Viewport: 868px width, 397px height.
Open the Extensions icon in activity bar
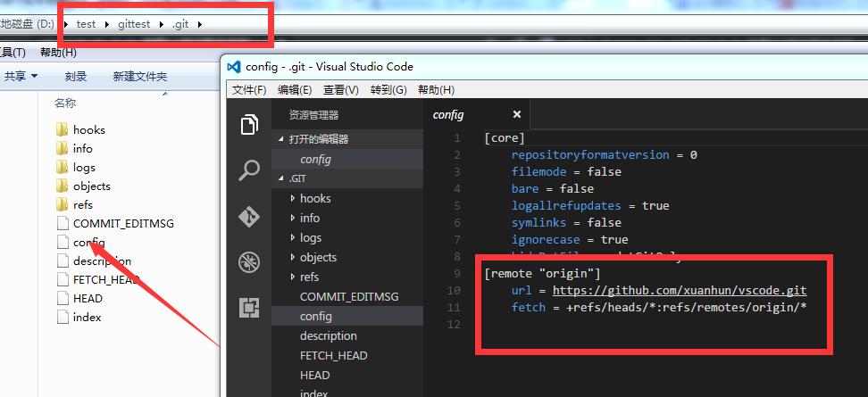click(x=249, y=308)
